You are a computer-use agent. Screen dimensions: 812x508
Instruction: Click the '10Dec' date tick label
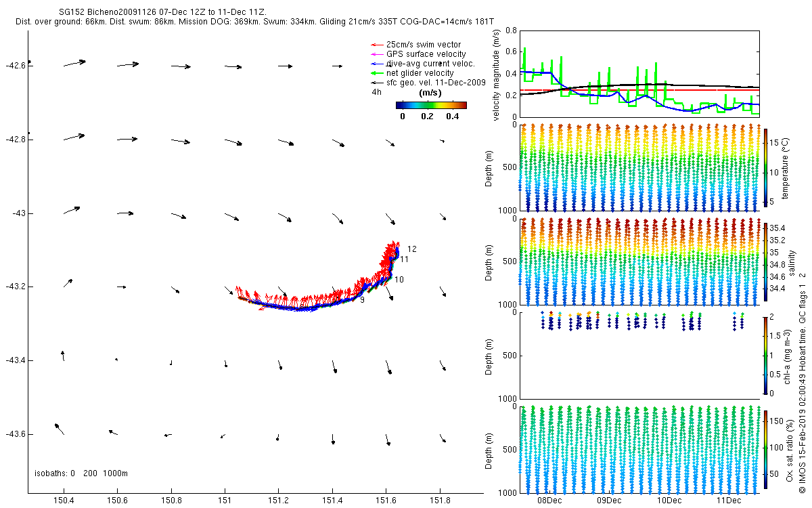(669, 501)
